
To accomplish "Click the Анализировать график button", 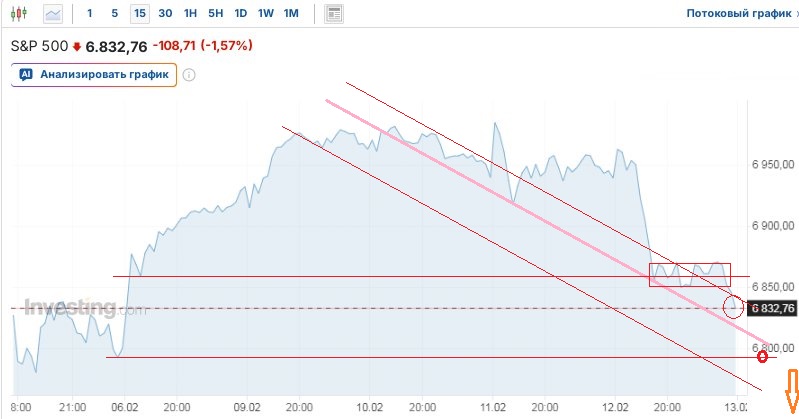I will click(x=94, y=74).
